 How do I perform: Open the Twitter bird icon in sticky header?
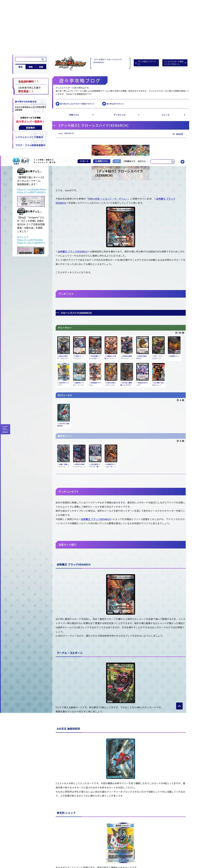point(182,162)
